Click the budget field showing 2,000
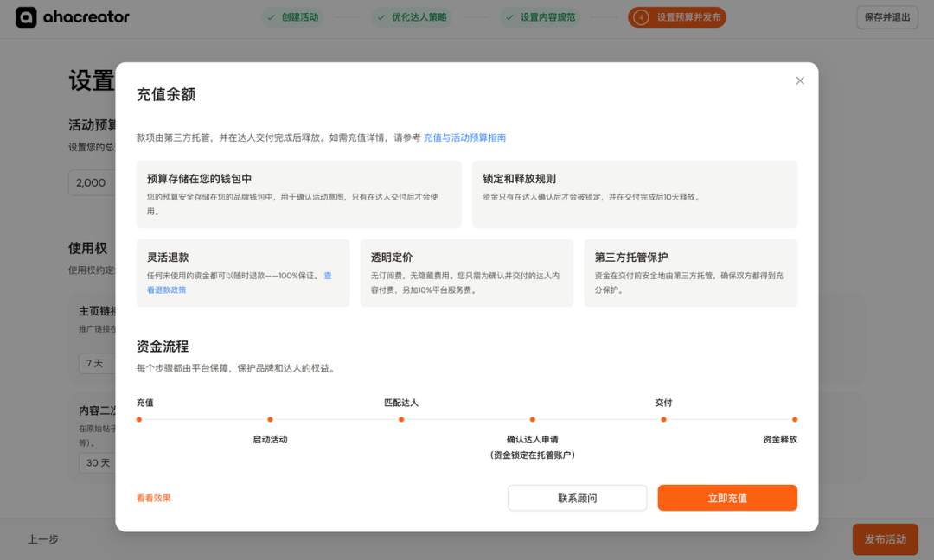934x560 pixels. pos(93,182)
